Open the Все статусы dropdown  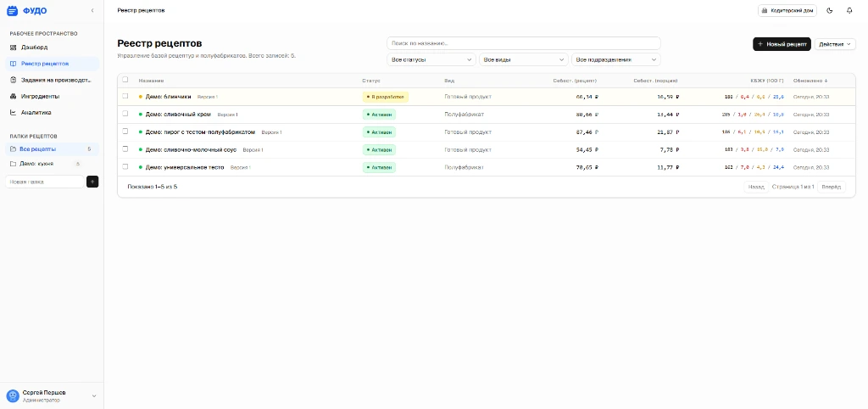[x=431, y=60]
